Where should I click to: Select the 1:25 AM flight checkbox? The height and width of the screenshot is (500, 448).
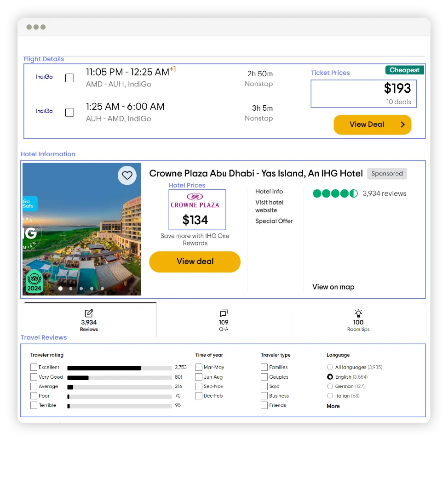[69, 112]
